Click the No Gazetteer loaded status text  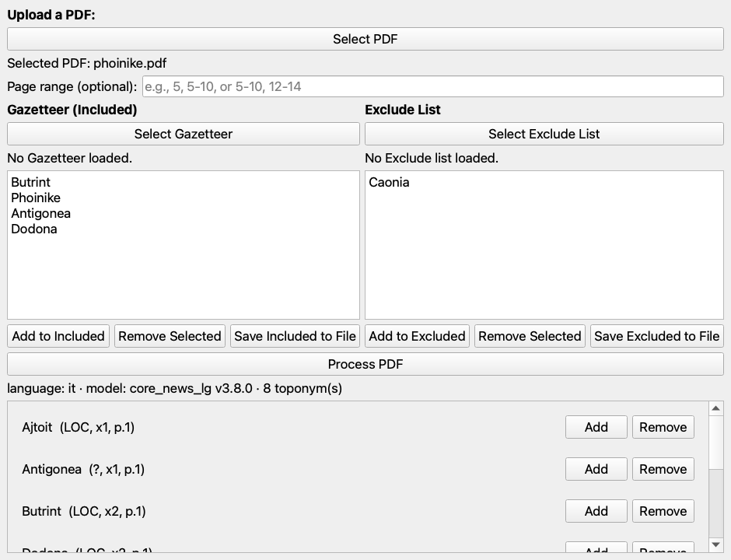tap(70, 158)
